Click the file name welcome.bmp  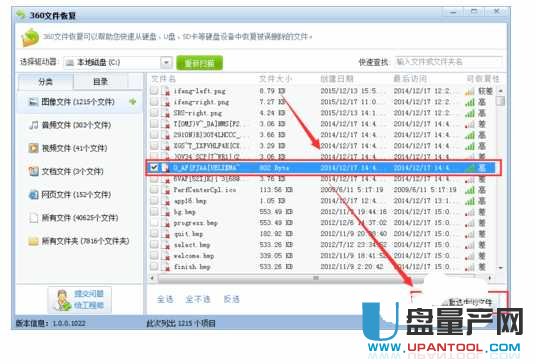tap(194, 256)
